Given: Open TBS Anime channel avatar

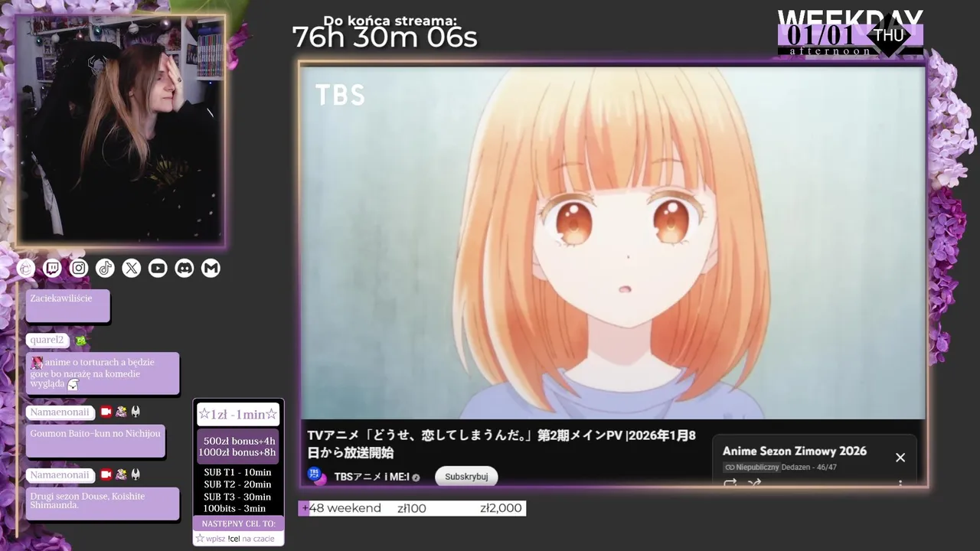Looking at the screenshot, I should coord(316,476).
